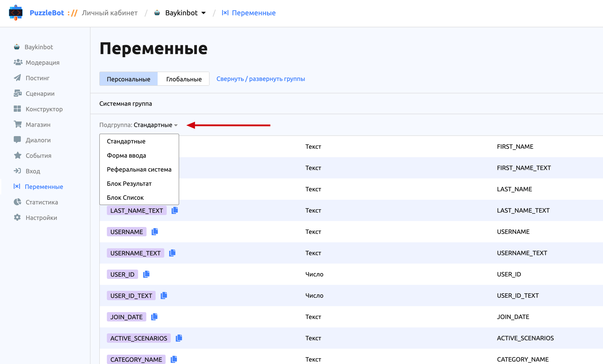This screenshot has width=603, height=364.
Task: Click the USERNAME variable tag
Action: tap(127, 232)
